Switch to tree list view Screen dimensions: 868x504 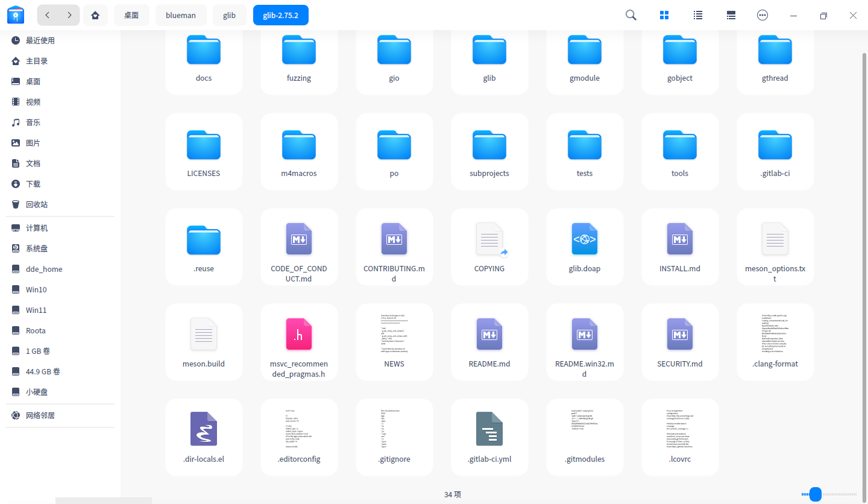pos(731,15)
